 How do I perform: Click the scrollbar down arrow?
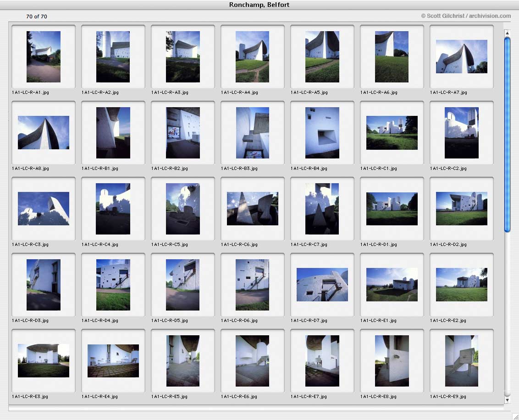pyautogui.click(x=507, y=400)
